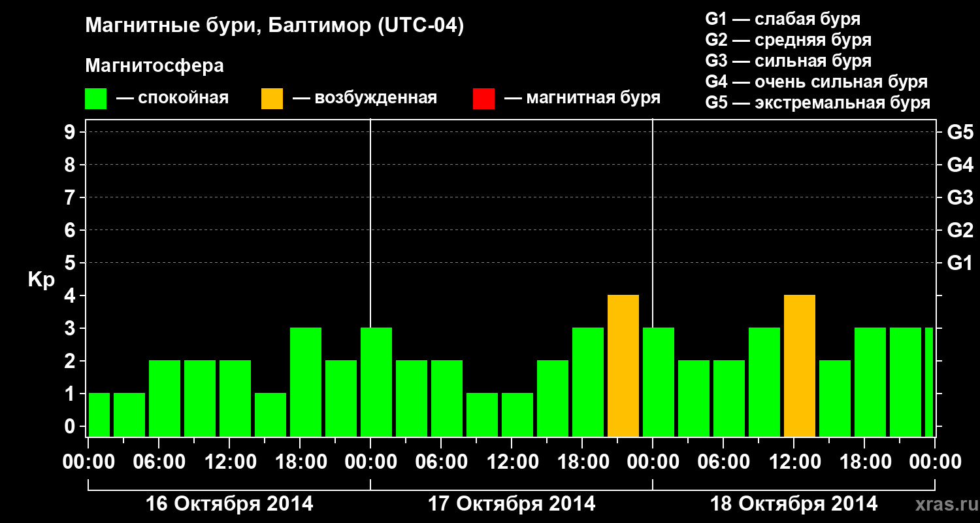Viewport: 980px width, 523px height.
Task: Click the '06:00' time label under 18 October
Action: pos(724,462)
